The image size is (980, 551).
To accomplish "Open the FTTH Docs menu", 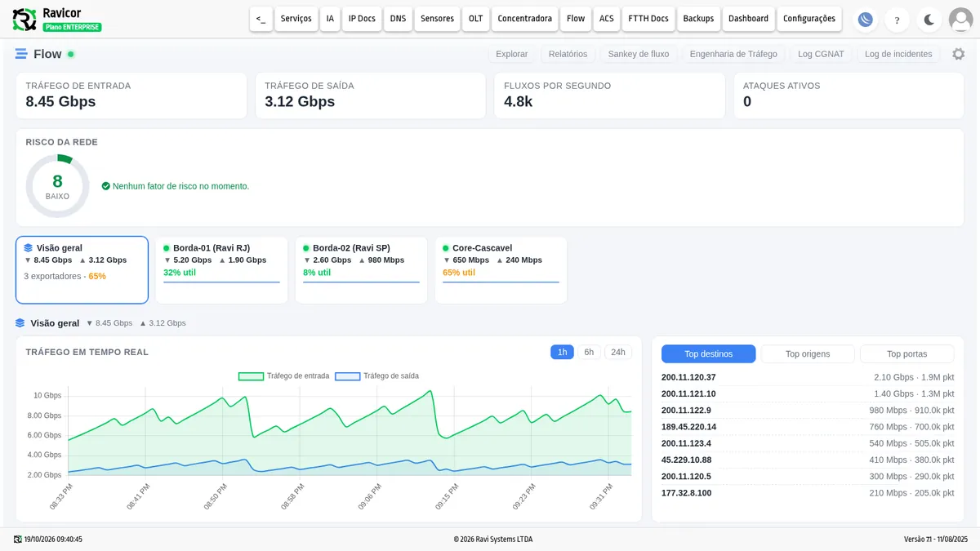I will 648,19.
